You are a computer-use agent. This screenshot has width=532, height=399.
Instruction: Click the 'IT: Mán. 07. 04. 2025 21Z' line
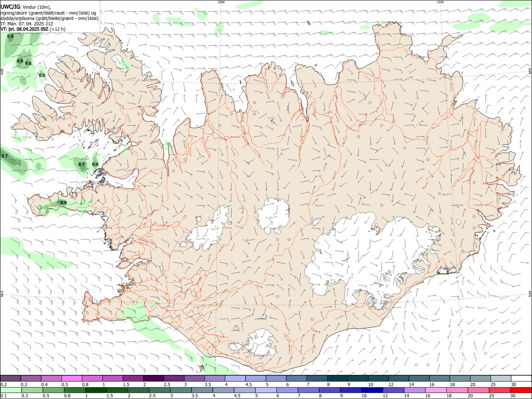tap(27, 24)
